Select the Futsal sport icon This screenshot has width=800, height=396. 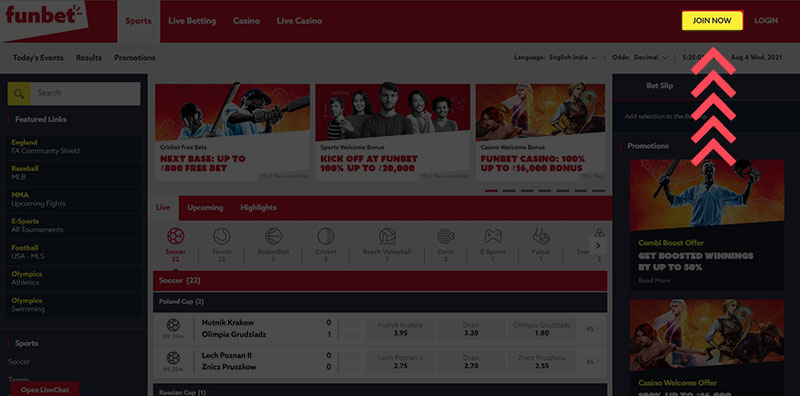click(541, 236)
